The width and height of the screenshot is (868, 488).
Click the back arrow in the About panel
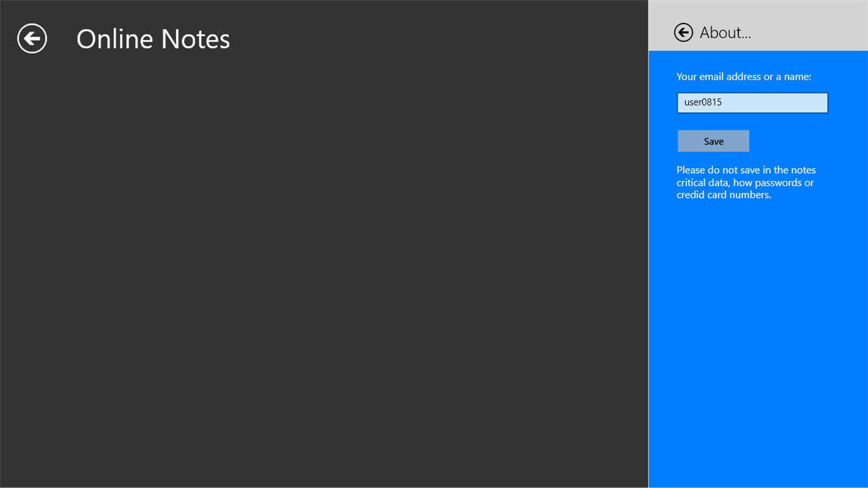(x=682, y=32)
